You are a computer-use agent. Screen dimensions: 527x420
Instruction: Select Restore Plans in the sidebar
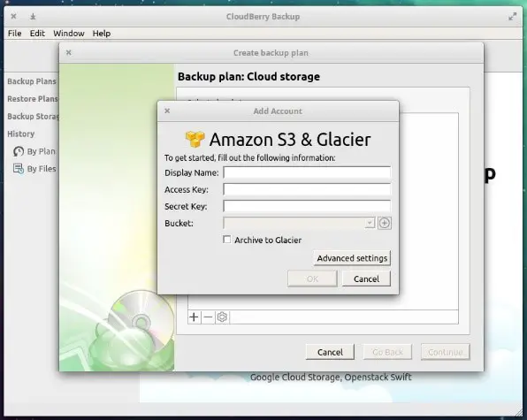tap(33, 99)
